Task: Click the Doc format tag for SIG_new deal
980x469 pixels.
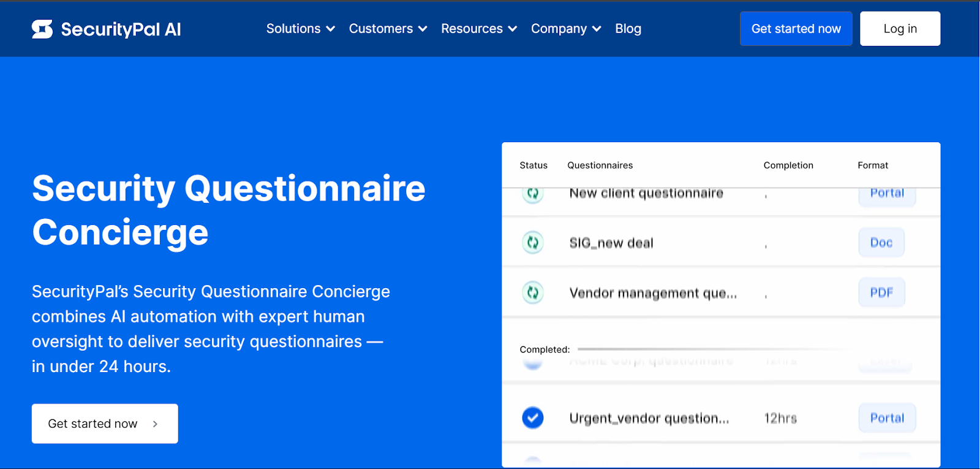Action: click(x=881, y=242)
